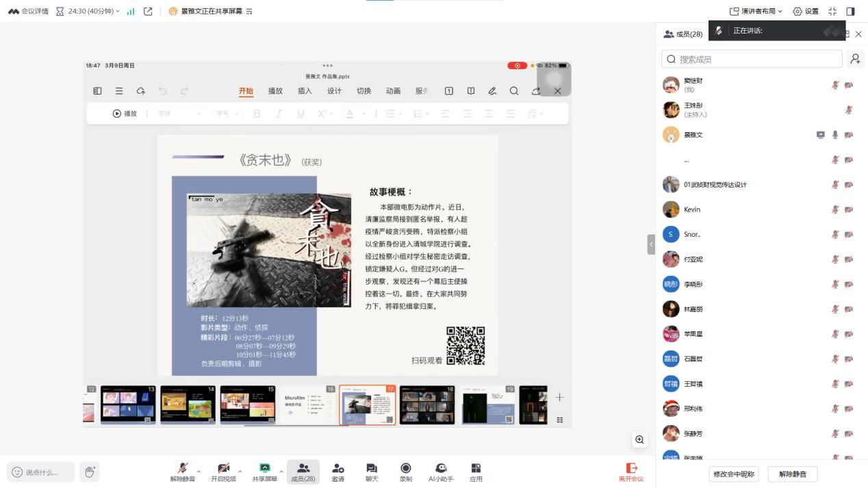The width and height of the screenshot is (868, 488).
Task: Unmute microphone with 解除静音 button
Action: 182,472
